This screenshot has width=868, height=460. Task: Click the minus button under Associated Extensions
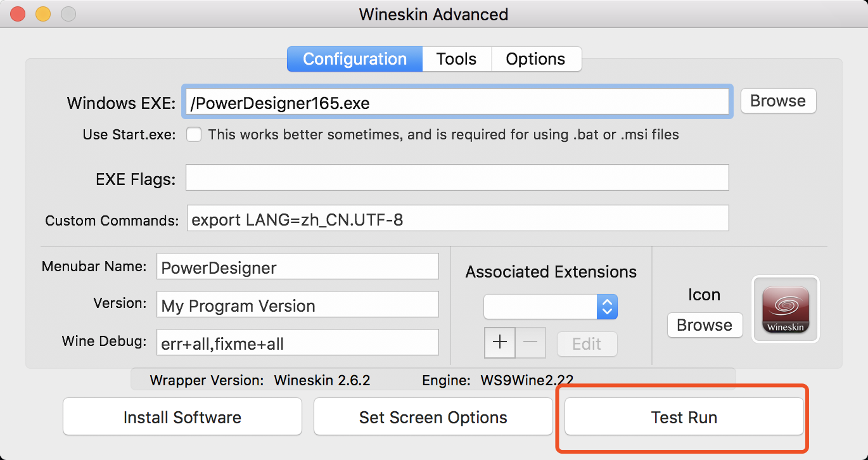click(530, 343)
